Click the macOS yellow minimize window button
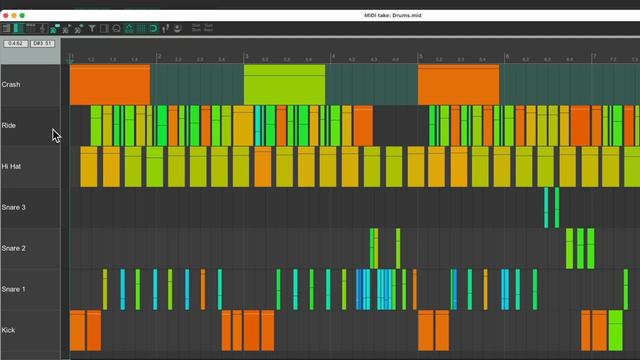Image resolution: width=640 pixels, height=360 pixels. (x=14, y=16)
